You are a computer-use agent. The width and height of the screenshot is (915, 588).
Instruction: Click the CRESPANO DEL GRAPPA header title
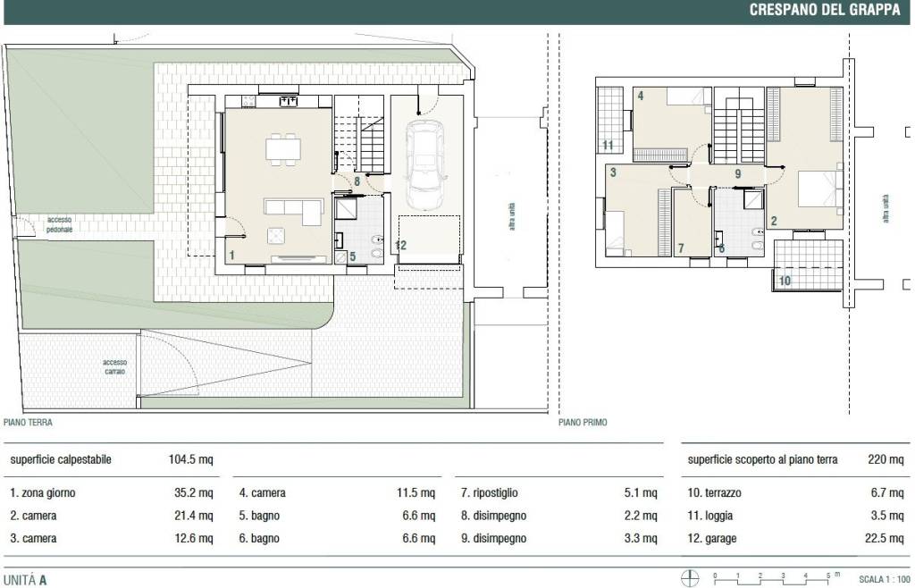824,11
